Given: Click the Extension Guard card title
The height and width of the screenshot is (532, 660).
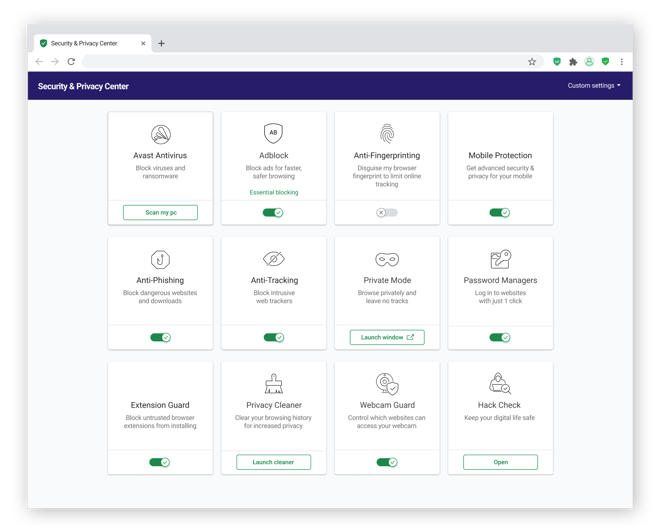Looking at the screenshot, I should [x=160, y=405].
